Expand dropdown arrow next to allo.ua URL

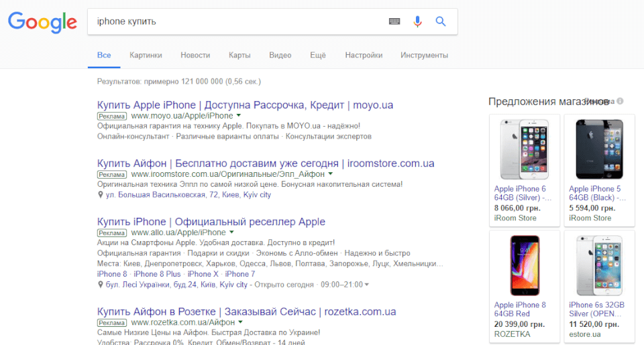231,232
